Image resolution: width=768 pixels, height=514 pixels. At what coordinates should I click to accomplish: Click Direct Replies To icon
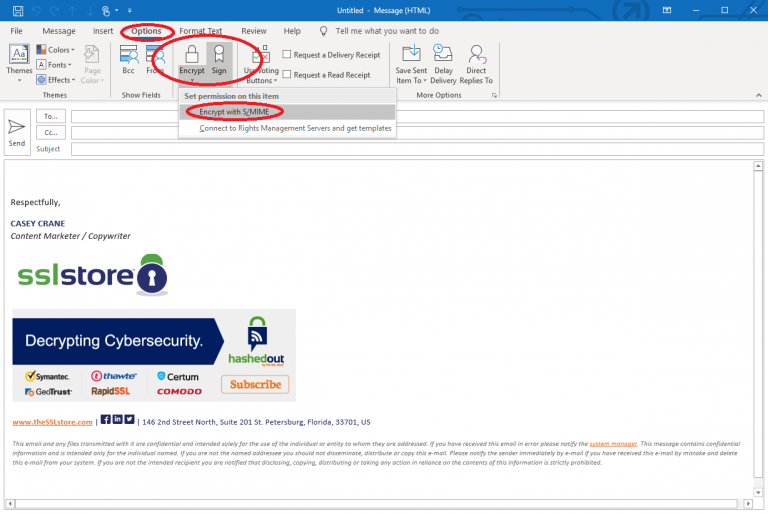point(477,59)
